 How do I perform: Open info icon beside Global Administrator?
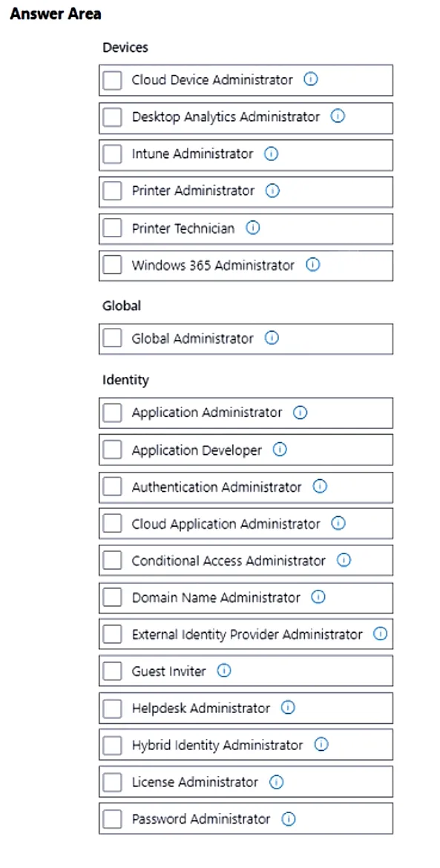(272, 338)
